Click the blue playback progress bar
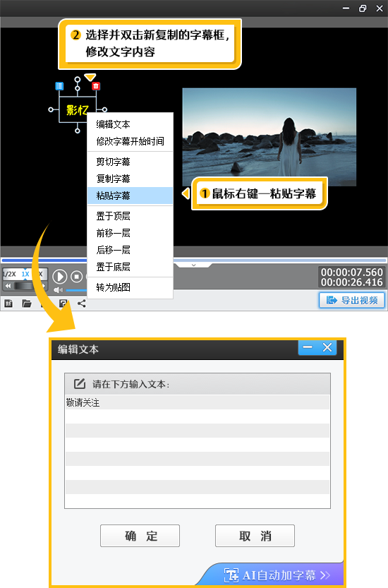 [x=194, y=260]
